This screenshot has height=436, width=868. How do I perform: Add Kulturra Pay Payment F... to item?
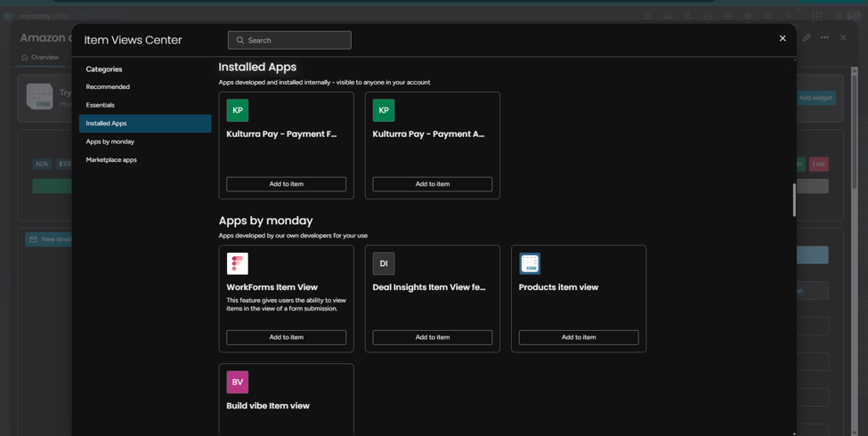point(286,183)
